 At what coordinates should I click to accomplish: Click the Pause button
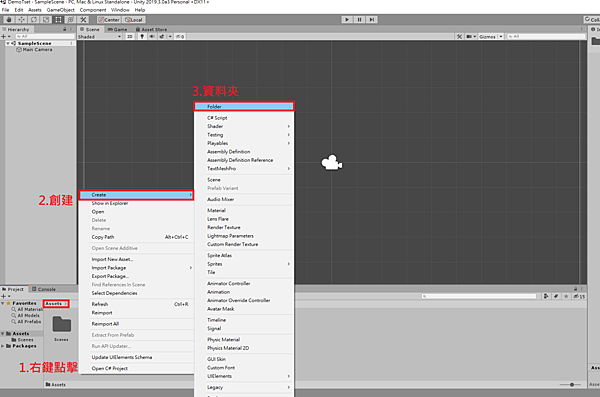point(359,20)
